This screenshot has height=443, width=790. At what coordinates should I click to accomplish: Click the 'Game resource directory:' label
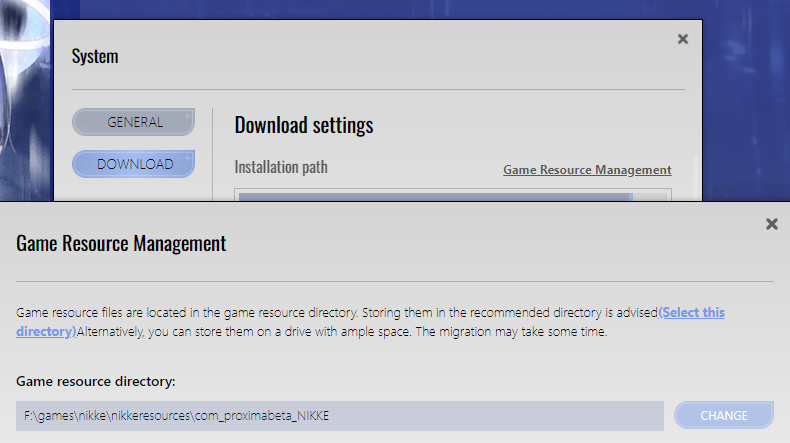[96, 381]
